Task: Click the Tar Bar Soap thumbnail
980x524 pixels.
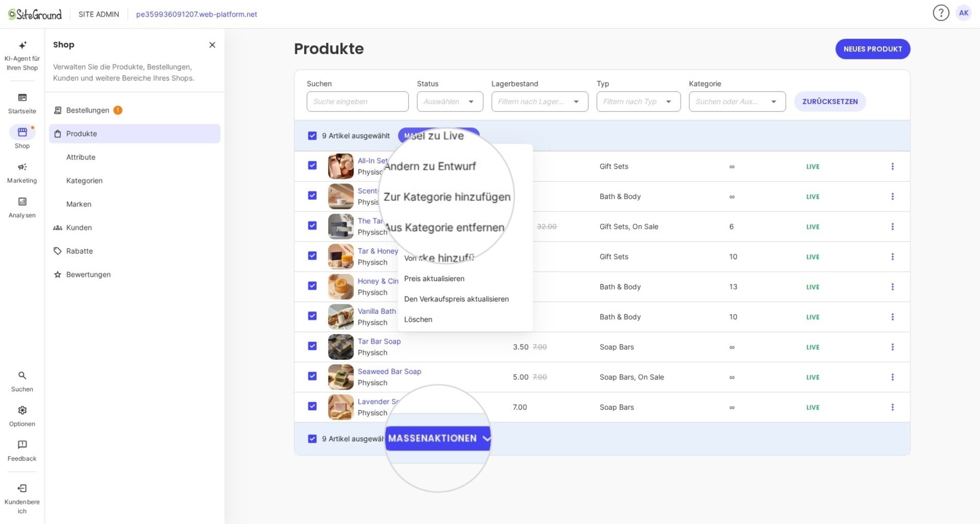Action: pyautogui.click(x=341, y=347)
